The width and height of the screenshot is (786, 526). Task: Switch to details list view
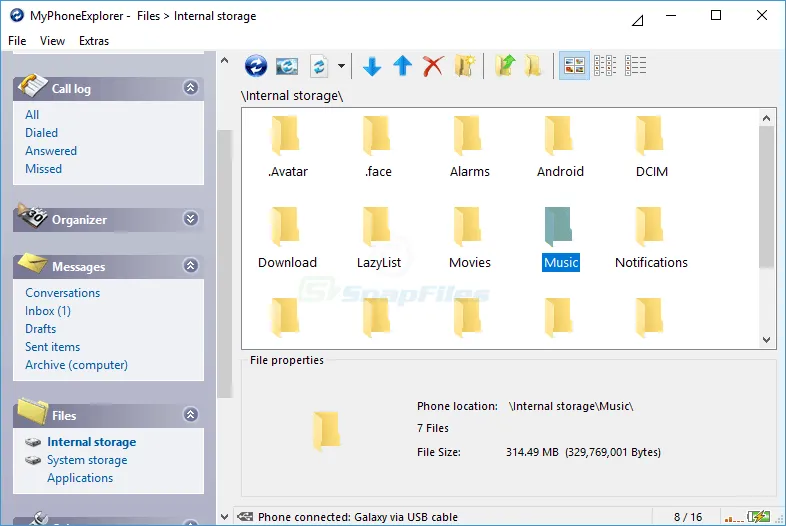click(636, 66)
